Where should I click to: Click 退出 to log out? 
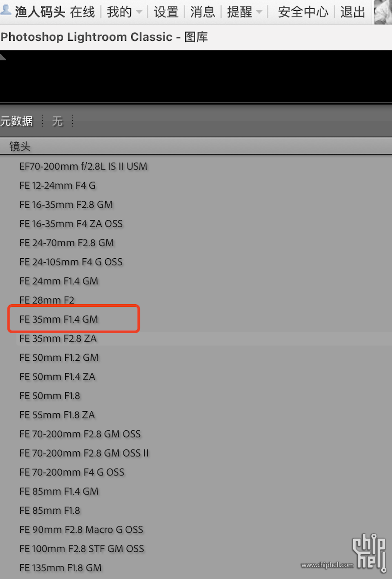pyautogui.click(x=353, y=12)
